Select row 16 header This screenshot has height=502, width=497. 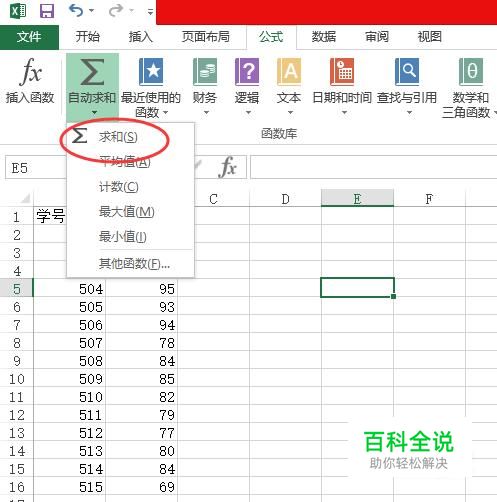[x=17, y=487]
